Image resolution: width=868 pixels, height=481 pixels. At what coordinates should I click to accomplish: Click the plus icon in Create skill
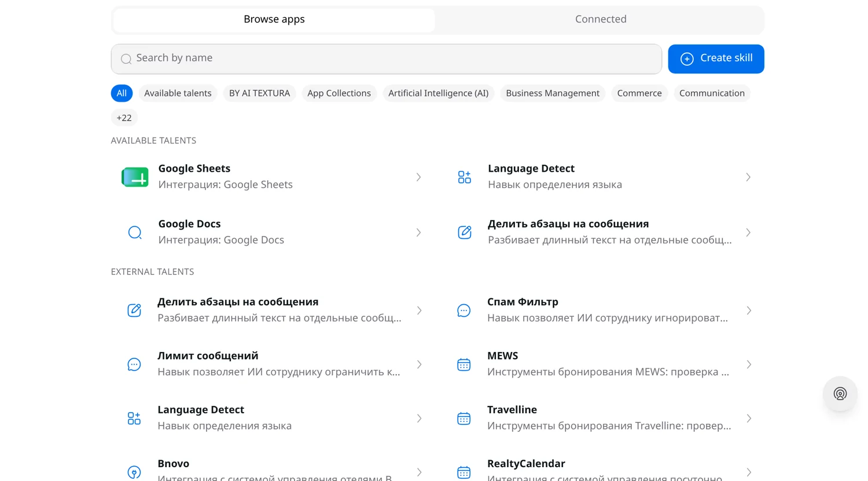tap(687, 58)
